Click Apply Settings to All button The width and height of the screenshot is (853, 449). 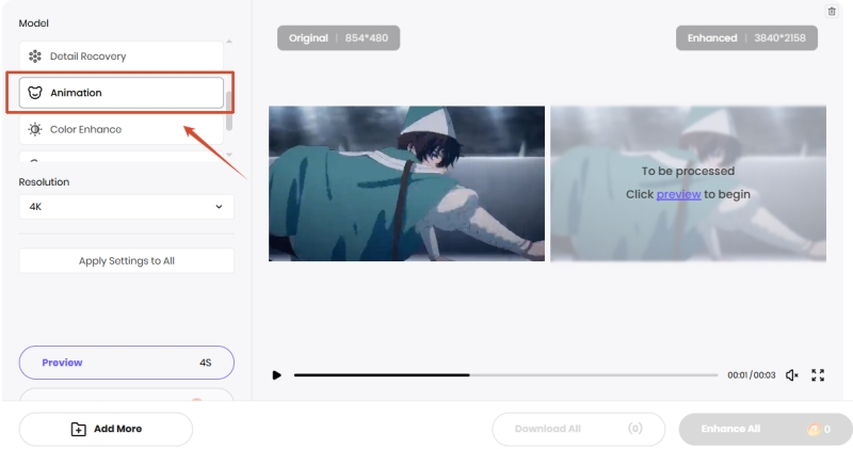coord(126,261)
